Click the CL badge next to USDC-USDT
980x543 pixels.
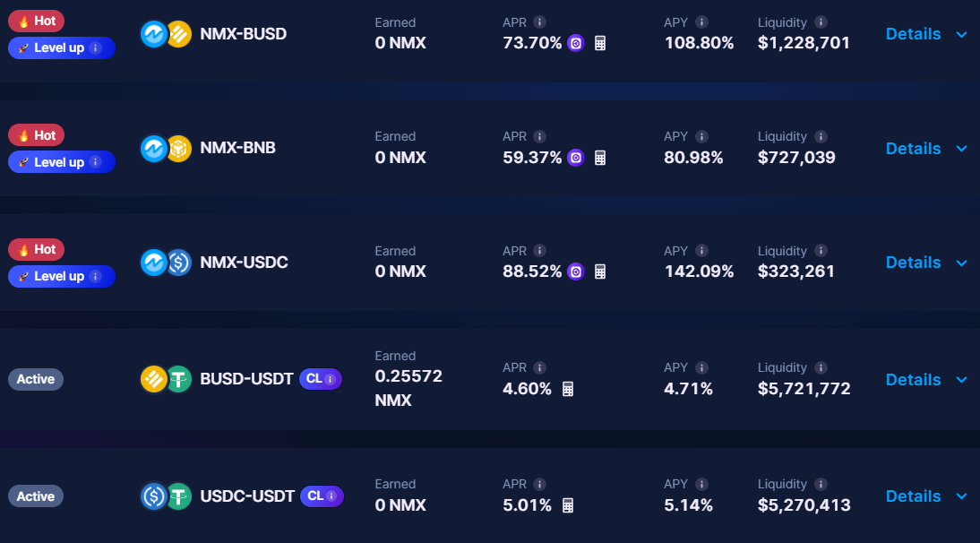click(322, 496)
